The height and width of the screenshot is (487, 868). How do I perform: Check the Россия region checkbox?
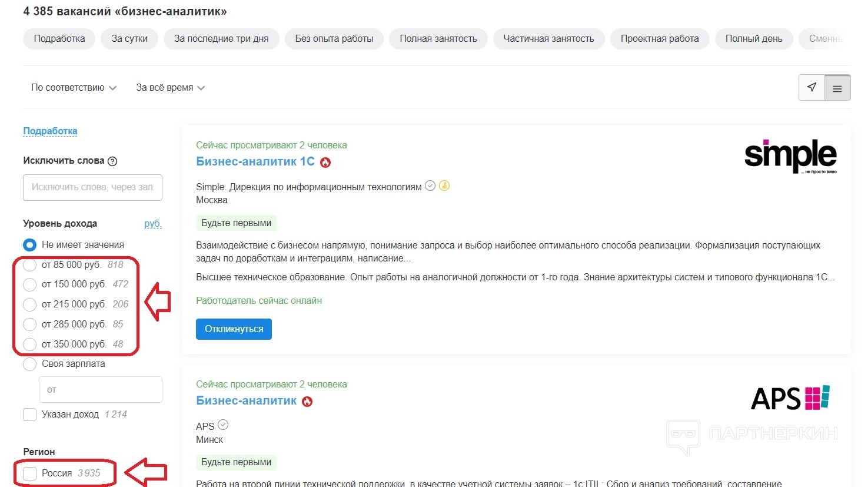tap(30, 473)
